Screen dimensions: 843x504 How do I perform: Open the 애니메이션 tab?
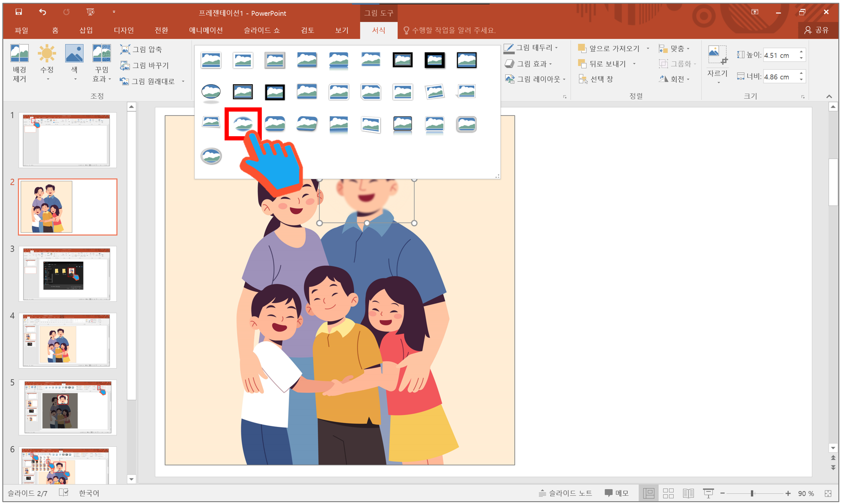[206, 30]
